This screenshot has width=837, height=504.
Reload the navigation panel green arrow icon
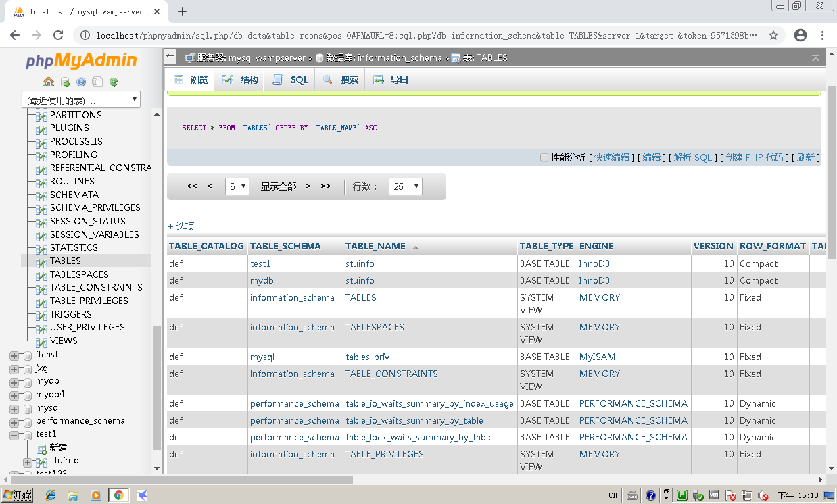(x=114, y=82)
